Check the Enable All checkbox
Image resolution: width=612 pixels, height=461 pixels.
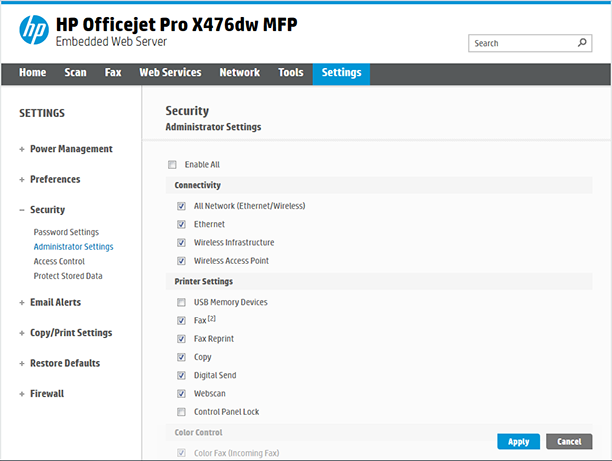(172, 165)
